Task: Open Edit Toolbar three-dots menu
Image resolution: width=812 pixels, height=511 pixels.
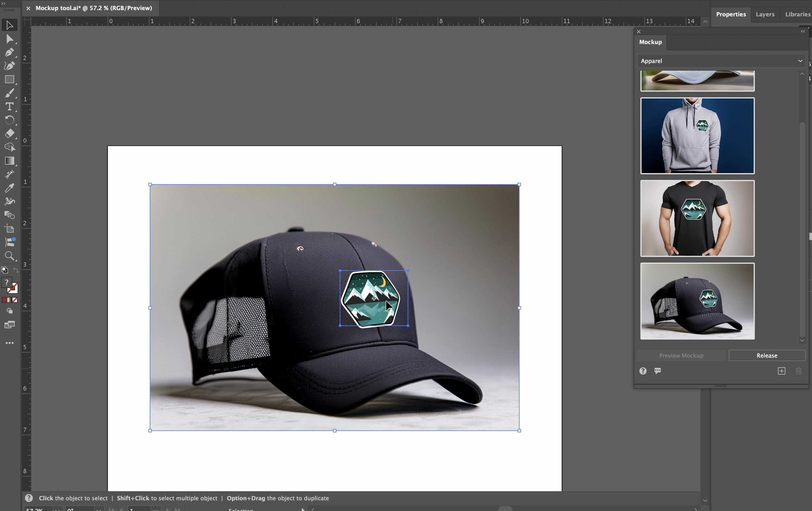Action: tap(9, 343)
